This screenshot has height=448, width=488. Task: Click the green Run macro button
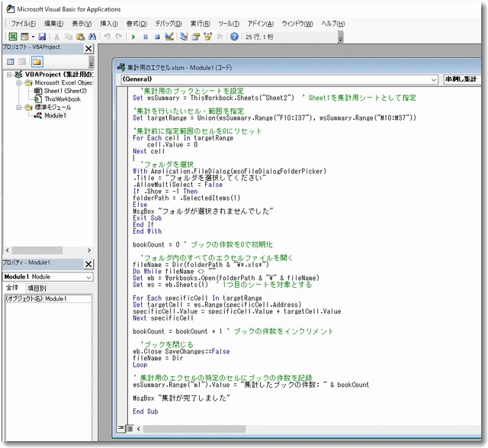click(x=133, y=37)
